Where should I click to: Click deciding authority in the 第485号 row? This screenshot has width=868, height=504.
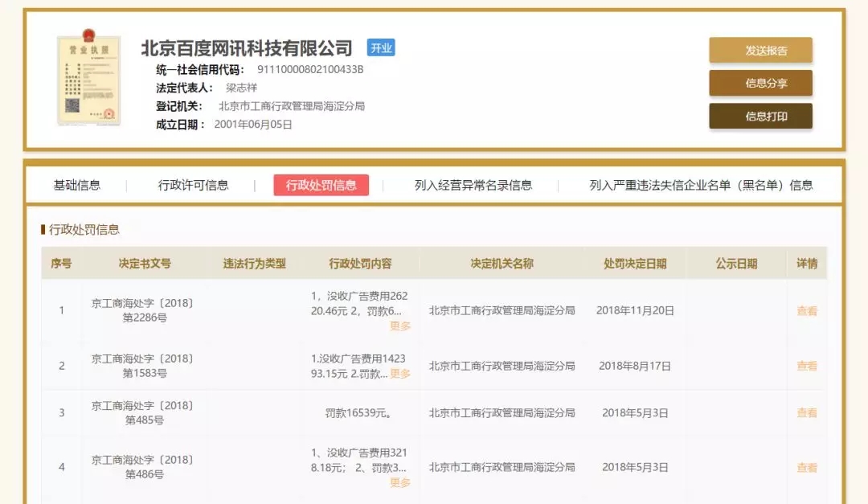(502, 412)
